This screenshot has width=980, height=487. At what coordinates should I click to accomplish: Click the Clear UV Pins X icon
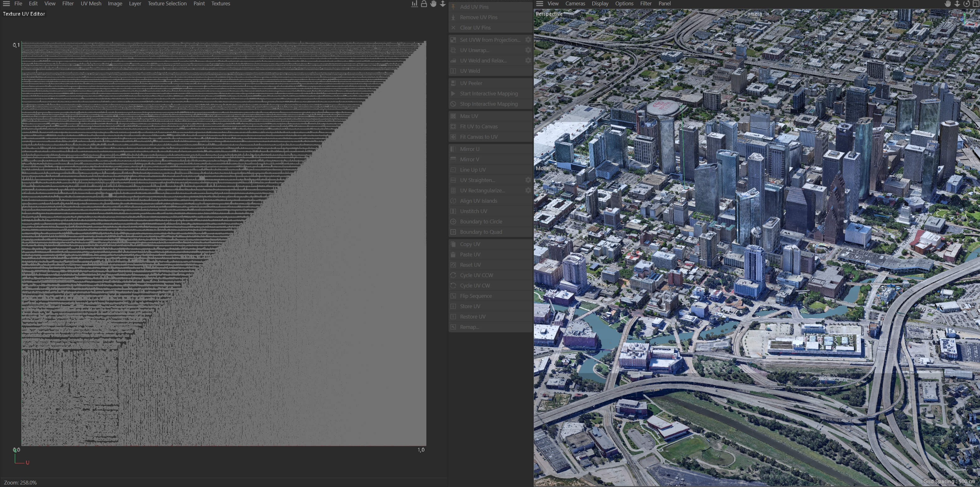[453, 27]
